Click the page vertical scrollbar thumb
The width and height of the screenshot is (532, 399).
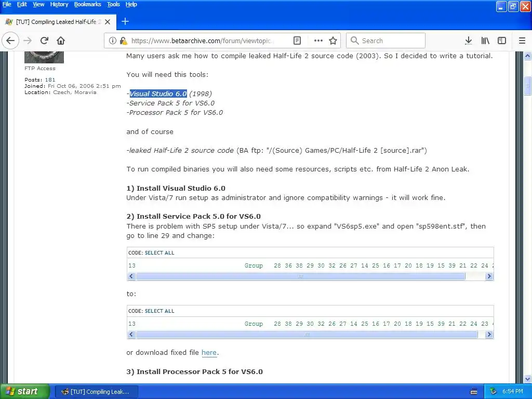528,86
